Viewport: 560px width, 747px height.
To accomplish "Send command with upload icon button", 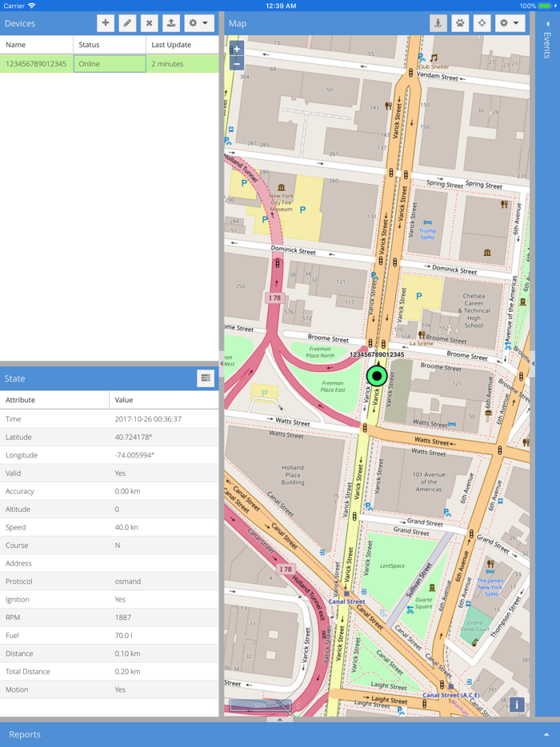I will click(171, 23).
